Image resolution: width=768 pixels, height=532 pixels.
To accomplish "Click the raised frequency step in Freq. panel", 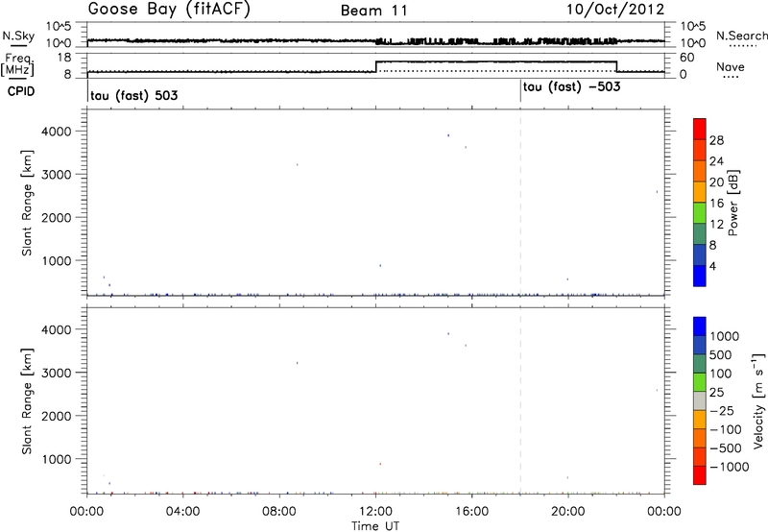I will (495, 61).
